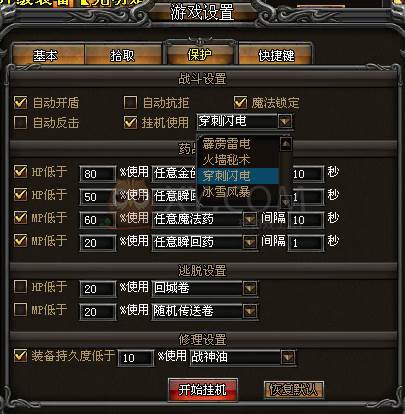Open the 战神油 repair item dropdown

click(288, 357)
